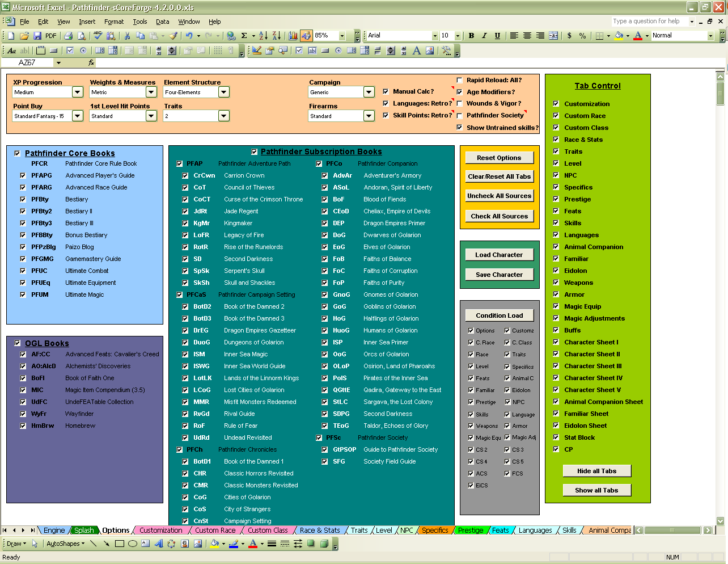Image resolution: width=728 pixels, height=564 pixels.
Task: Switch to the Customization sheet tab
Action: point(161,531)
